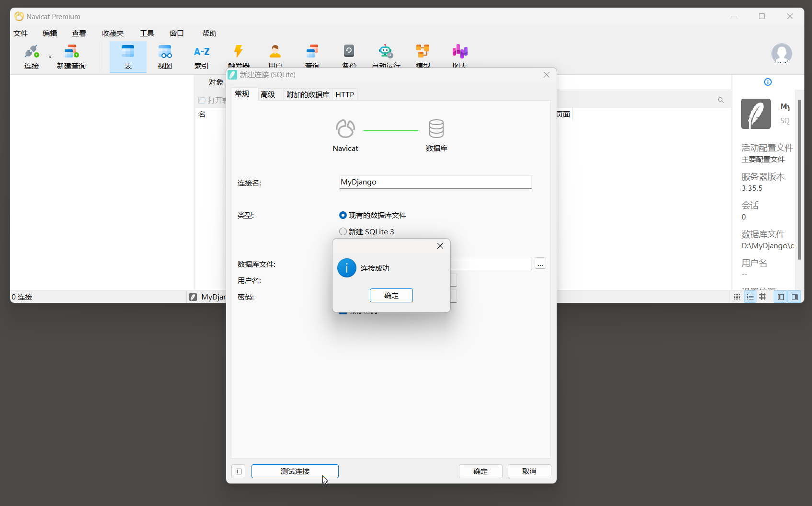Toggle right pane visibility icon in status bar
Viewport: 812px width, 506px height.
coord(794,297)
